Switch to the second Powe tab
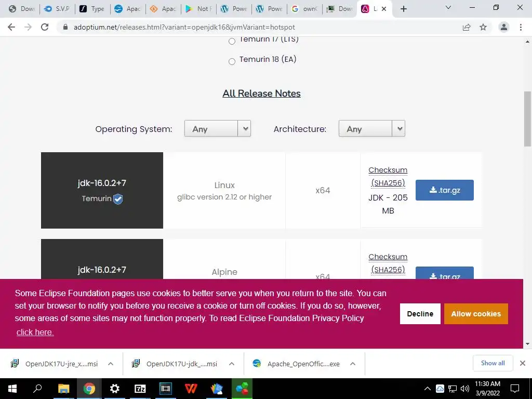532x399 pixels. pos(269,9)
